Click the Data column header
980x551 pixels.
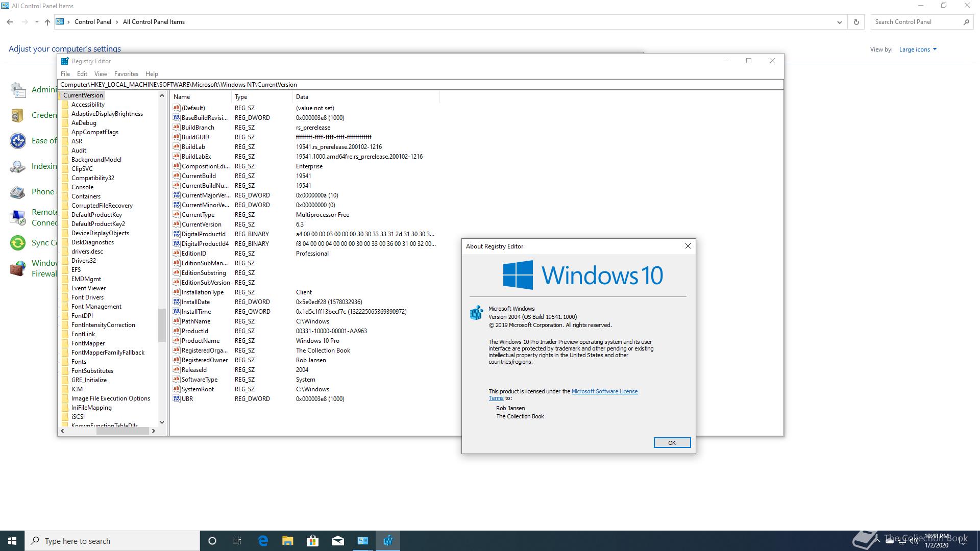[x=366, y=97]
